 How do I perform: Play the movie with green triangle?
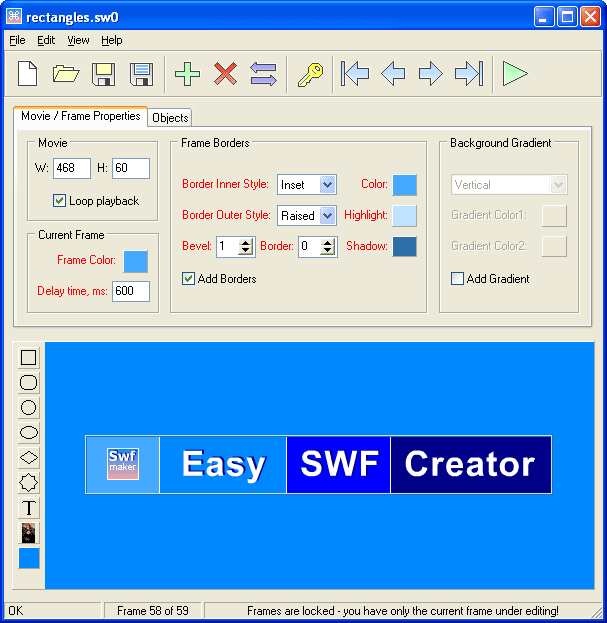515,74
